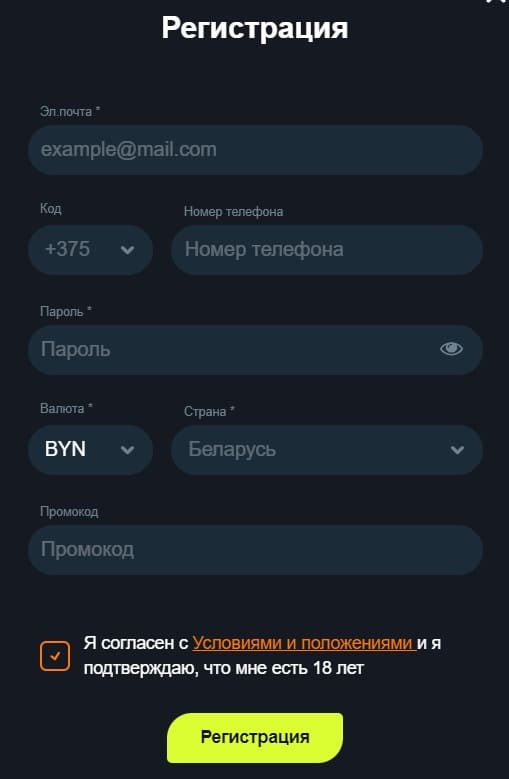
Task: Uncheck the terms agreement checkbox
Action: click(55, 656)
